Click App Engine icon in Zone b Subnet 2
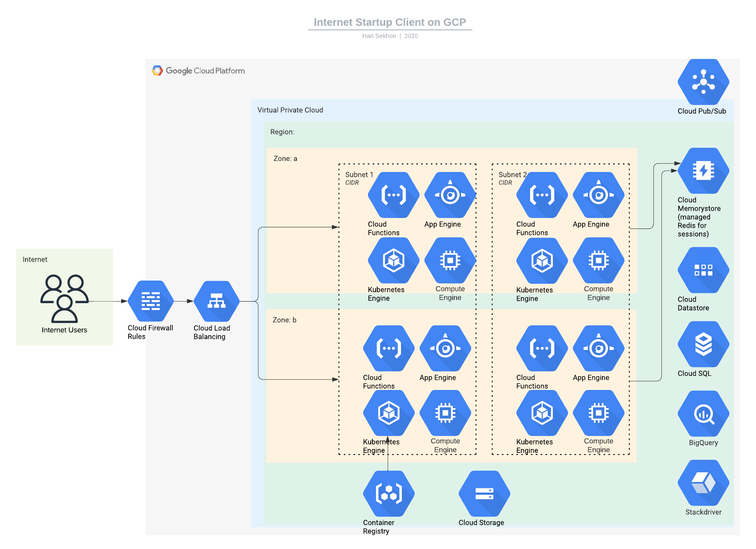Viewport: 756px width, 549px height. click(x=599, y=348)
